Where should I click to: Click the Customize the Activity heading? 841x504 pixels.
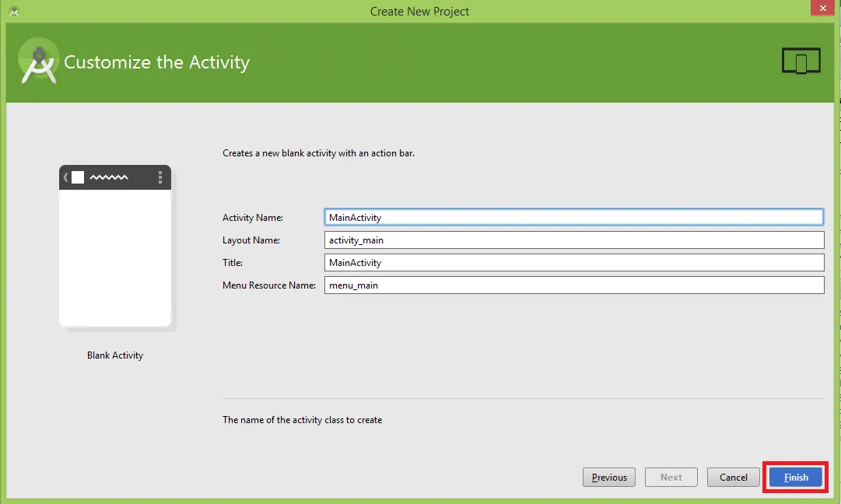click(x=156, y=62)
